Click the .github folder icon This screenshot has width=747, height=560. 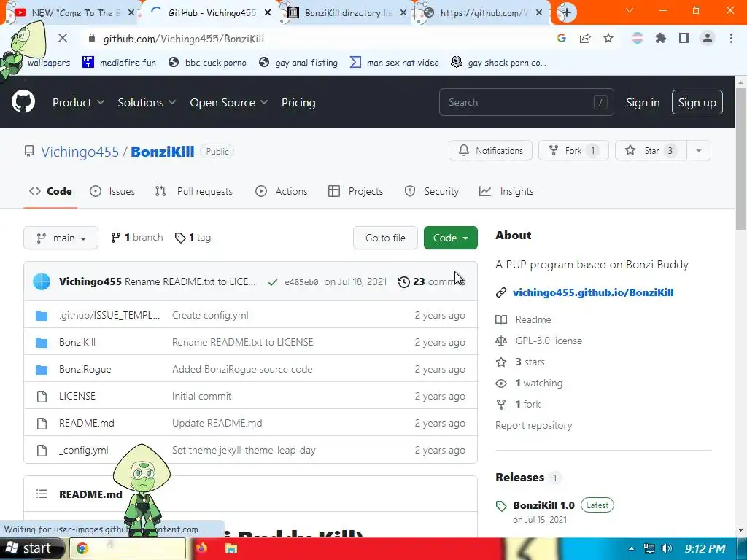(x=42, y=315)
